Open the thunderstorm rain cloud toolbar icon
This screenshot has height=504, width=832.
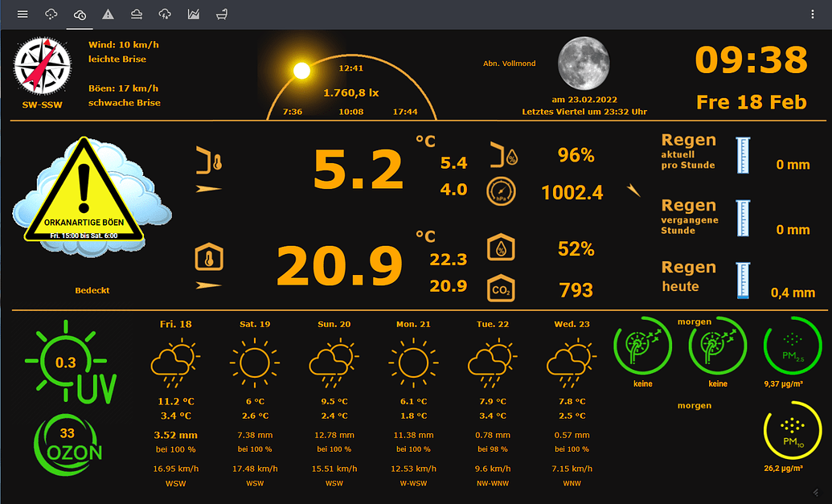click(x=165, y=14)
